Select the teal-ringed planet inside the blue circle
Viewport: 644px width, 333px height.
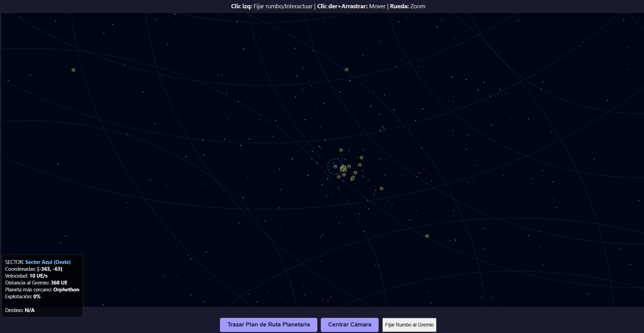(335, 167)
